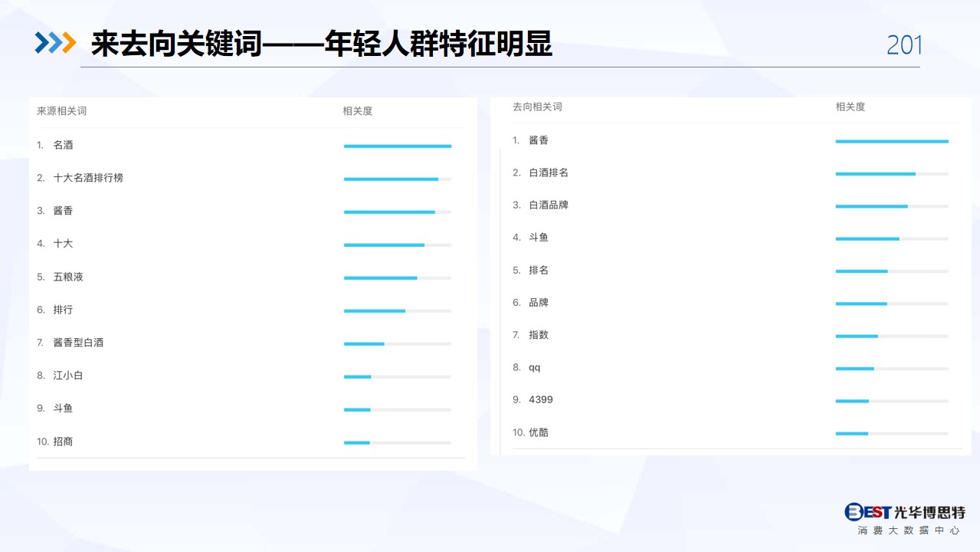The height and width of the screenshot is (552, 980).
Task: Select source keyword 排行
Action: point(64,310)
